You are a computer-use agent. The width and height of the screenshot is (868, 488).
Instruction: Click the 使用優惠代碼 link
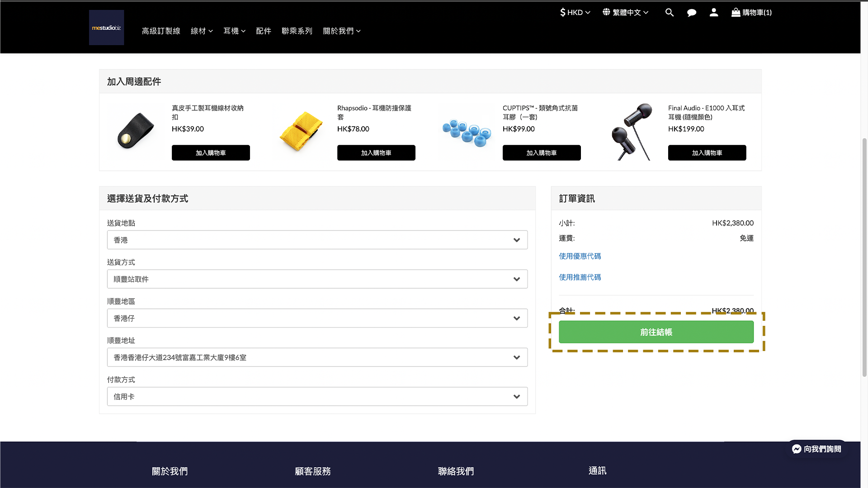click(x=580, y=256)
